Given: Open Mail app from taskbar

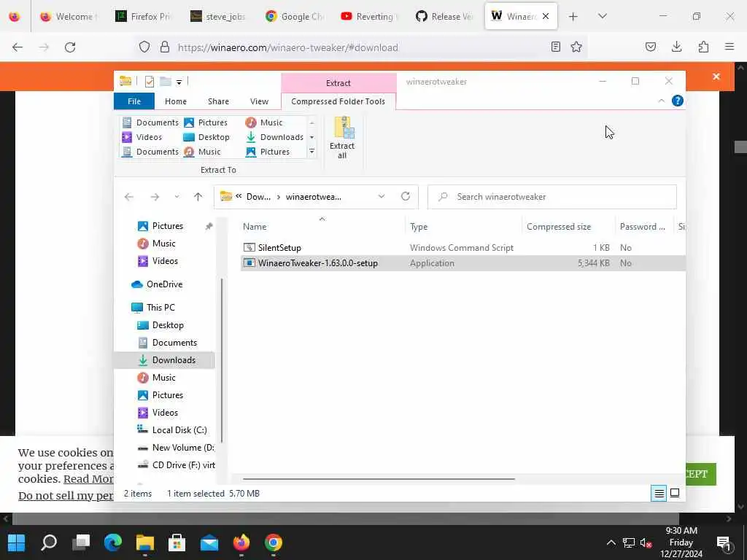Looking at the screenshot, I should [209, 542].
